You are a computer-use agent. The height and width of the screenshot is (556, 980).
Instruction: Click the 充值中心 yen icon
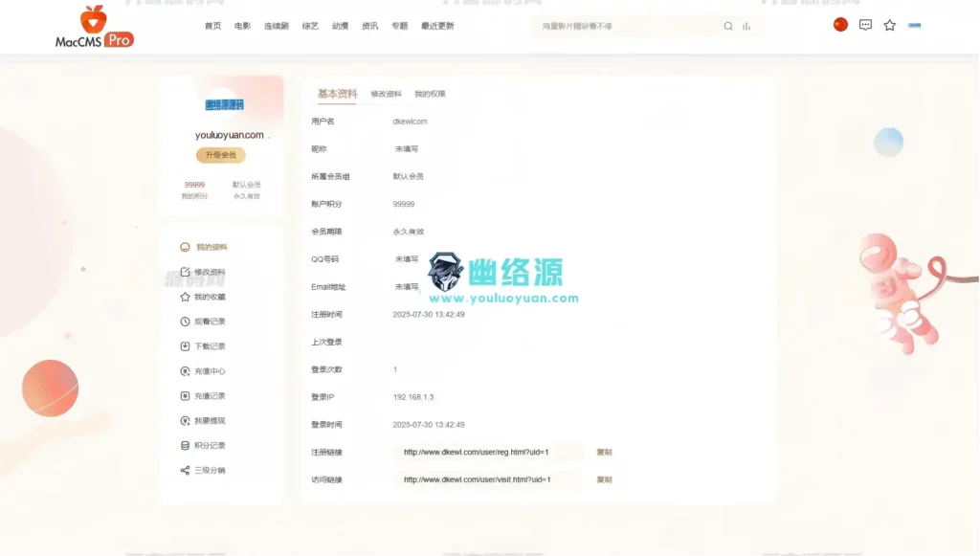(x=185, y=371)
